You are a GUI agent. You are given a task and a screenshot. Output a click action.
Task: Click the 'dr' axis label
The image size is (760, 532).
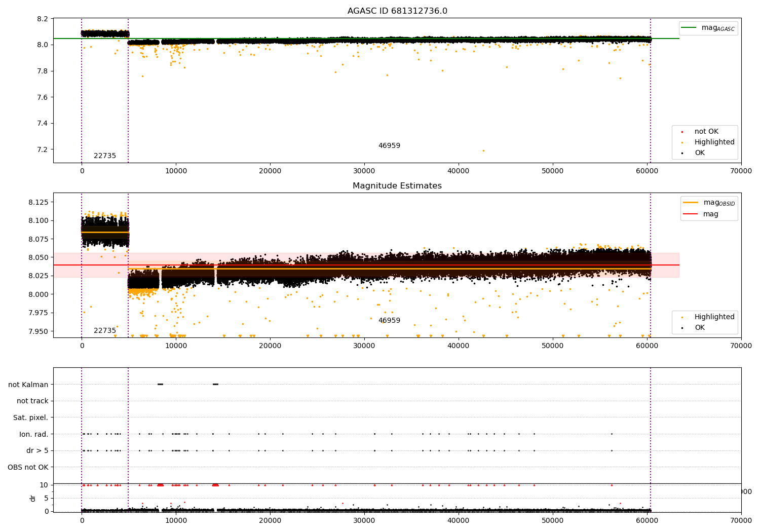[33, 498]
